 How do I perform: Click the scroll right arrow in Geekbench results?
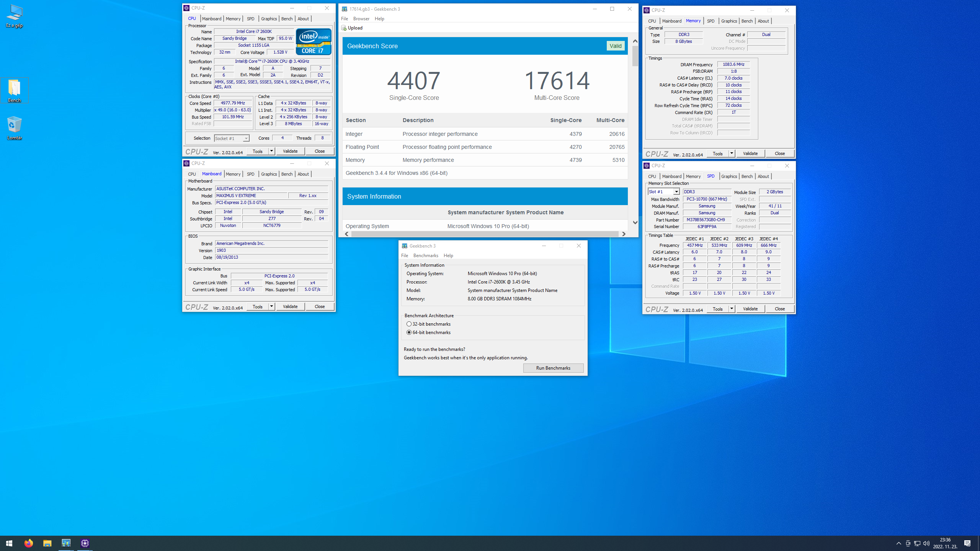(x=624, y=234)
